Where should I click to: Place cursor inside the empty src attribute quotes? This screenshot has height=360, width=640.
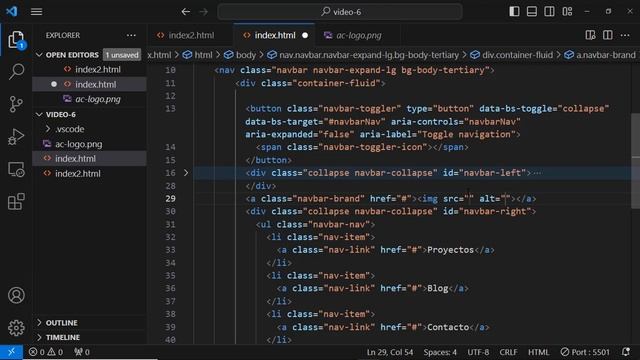point(469,199)
